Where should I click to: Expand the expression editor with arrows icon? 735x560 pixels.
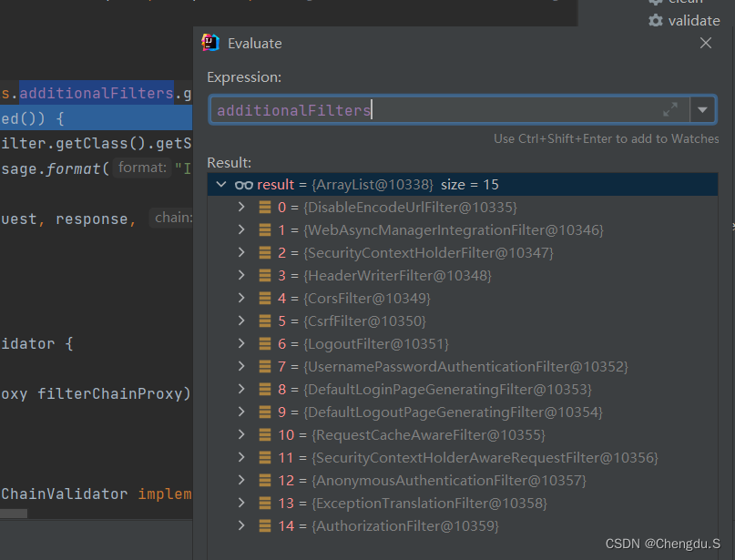point(670,109)
